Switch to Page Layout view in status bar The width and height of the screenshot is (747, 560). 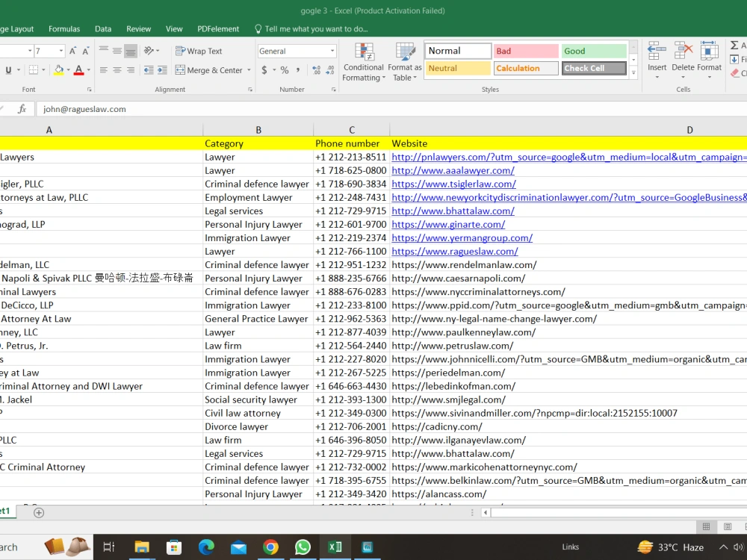tap(728, 526)
